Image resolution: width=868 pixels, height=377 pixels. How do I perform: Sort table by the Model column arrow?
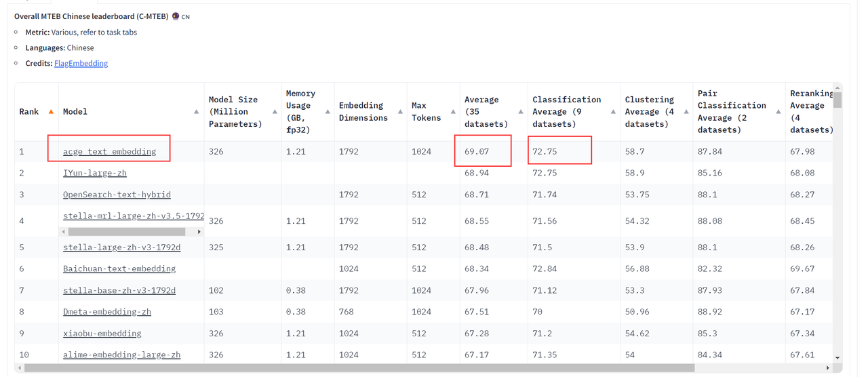tap(196, 112)
